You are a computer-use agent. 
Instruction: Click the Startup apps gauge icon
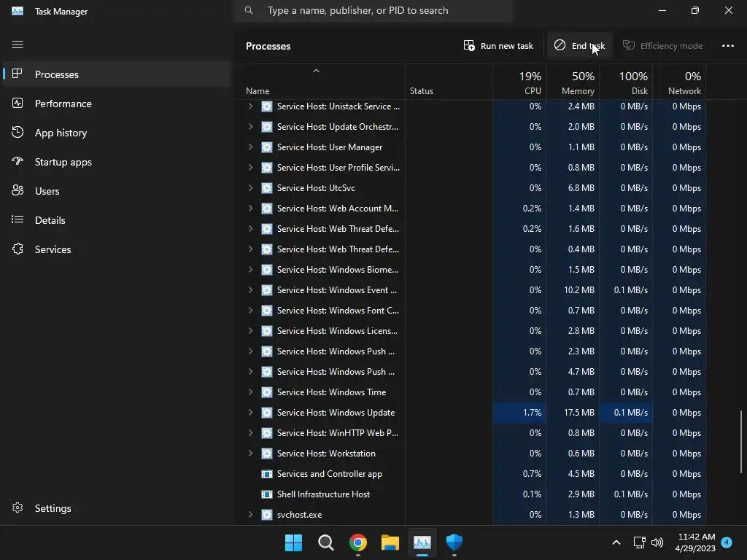point(18,161)
